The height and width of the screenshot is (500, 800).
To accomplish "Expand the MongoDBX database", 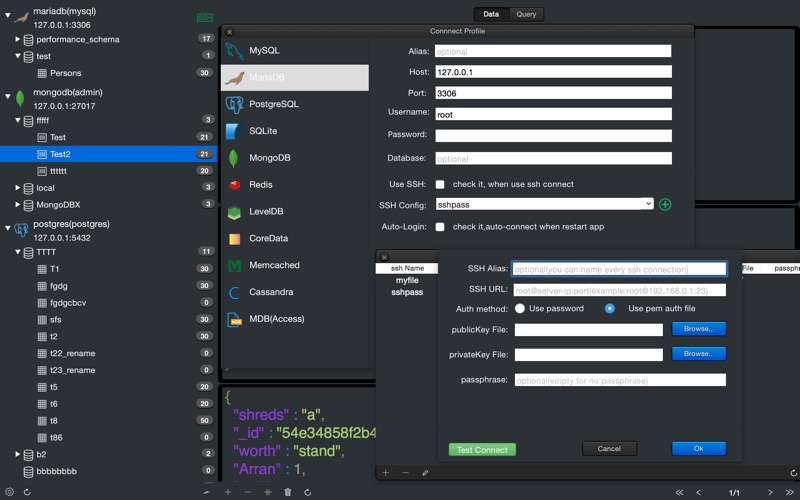I will pos(17,204).
